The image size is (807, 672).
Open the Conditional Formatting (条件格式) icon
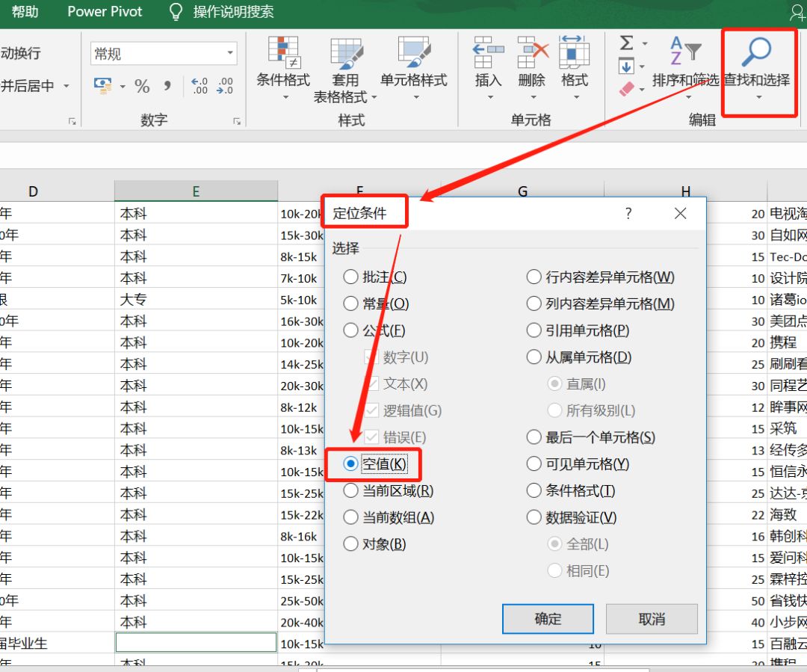(x=283, y=53)
